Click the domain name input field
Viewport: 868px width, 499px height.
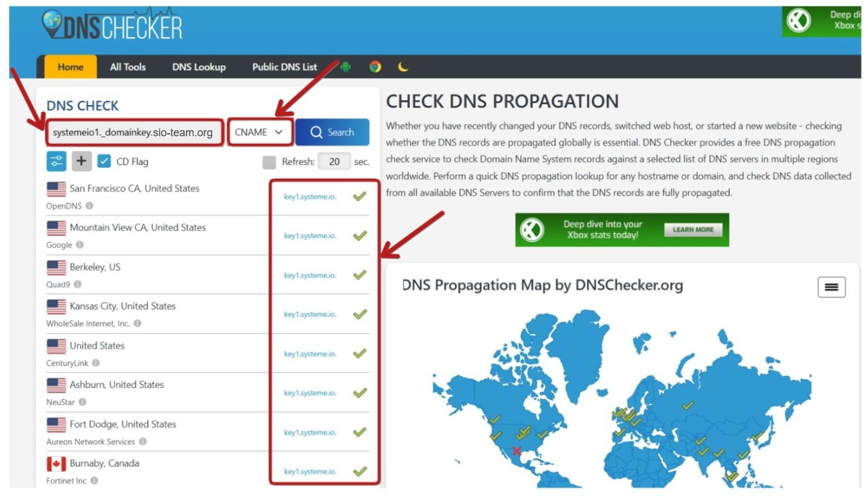click(135, 132)
